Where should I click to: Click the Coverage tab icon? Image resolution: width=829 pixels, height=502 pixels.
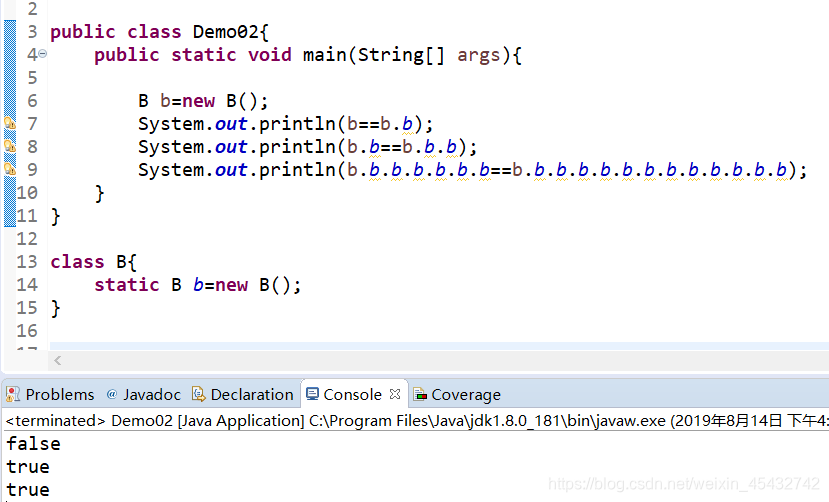(x=420, y=394)
